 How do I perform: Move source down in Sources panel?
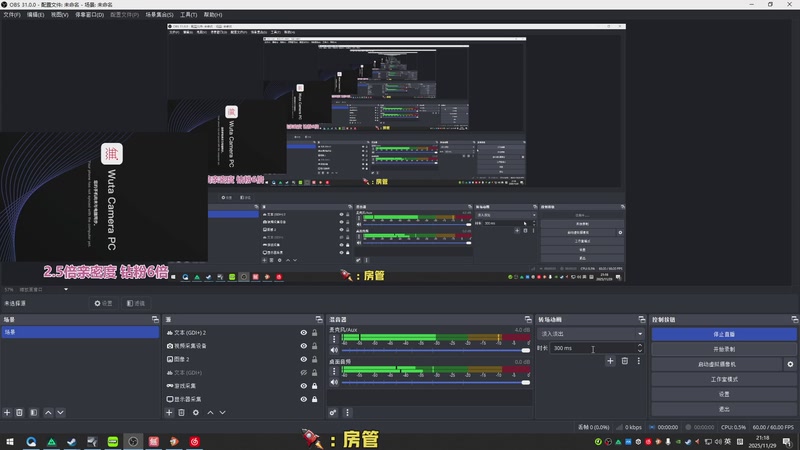(x=222, y=412)
